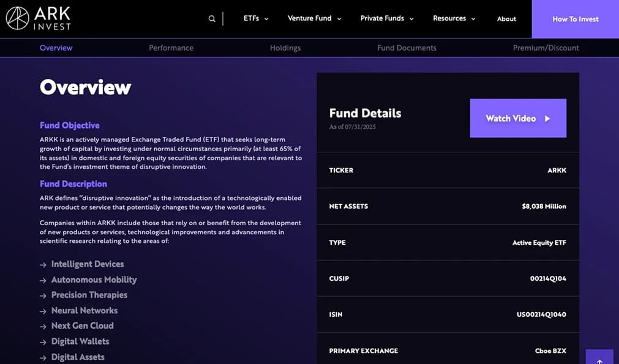Click the Intelligent Devices list item
619x364 pixels.
(x=88, y=264)
